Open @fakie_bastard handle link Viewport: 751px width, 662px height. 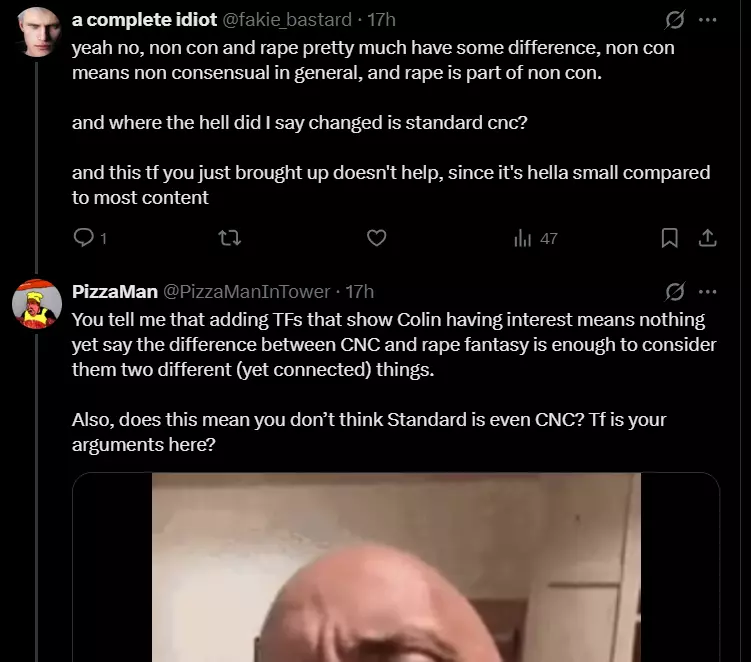[x=287, y=20]
